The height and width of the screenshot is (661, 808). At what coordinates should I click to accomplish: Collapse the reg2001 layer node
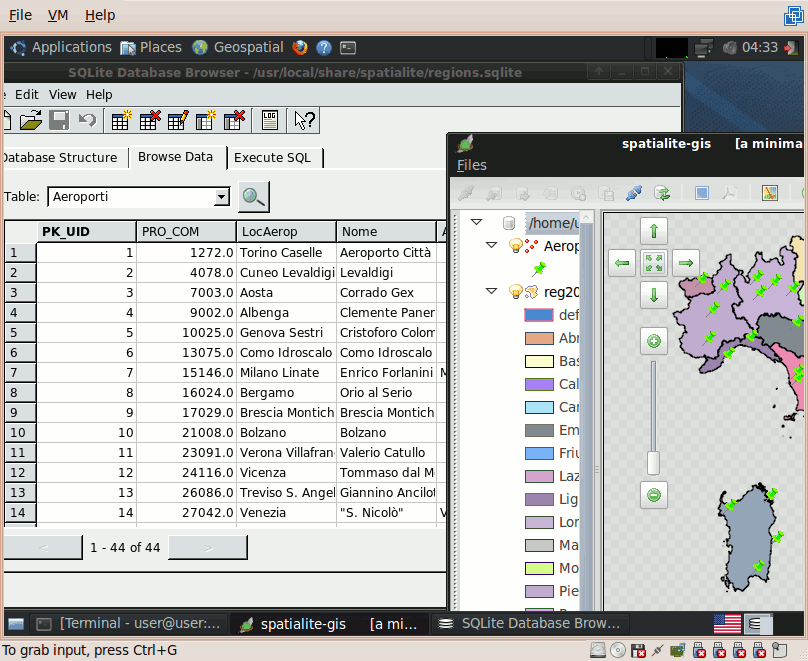pos(492,292)
